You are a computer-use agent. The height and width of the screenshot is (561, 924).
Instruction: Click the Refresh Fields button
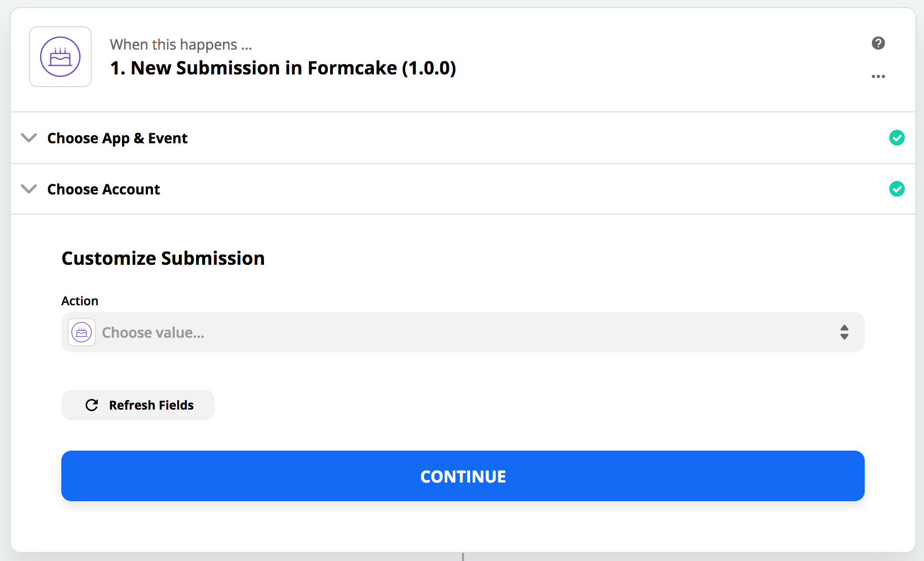(138, 405)
